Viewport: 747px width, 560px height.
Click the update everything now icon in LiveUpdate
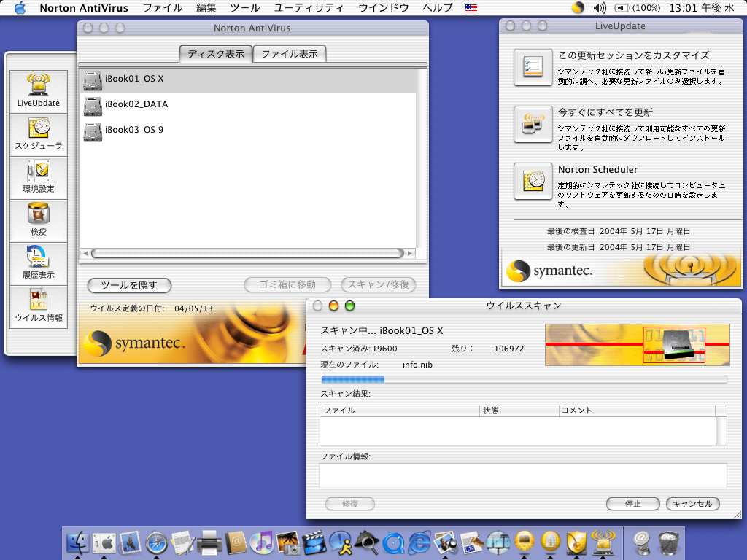pyautogui.click(x=533, y=124)
